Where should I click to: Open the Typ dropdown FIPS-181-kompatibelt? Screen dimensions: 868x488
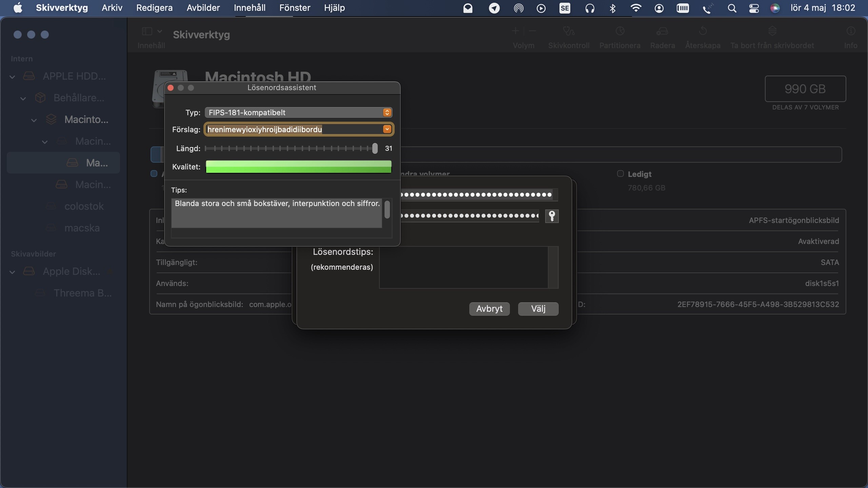click(298, 113)
